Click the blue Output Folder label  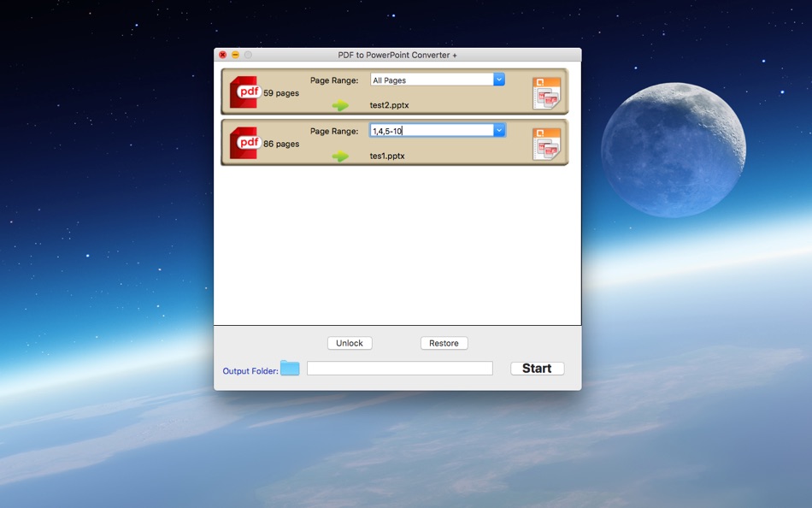[x=250, y=371]
